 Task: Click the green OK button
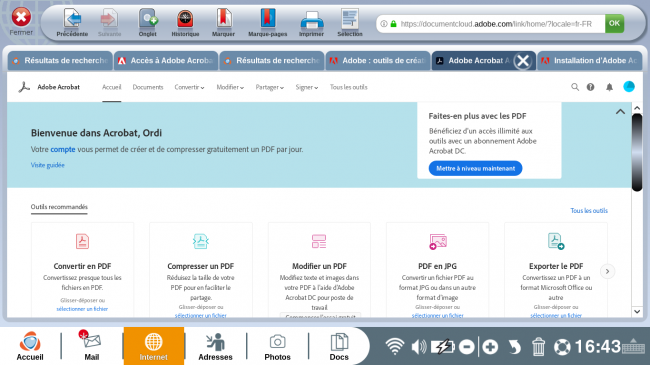pyautogui.click(x=614, y=24)
